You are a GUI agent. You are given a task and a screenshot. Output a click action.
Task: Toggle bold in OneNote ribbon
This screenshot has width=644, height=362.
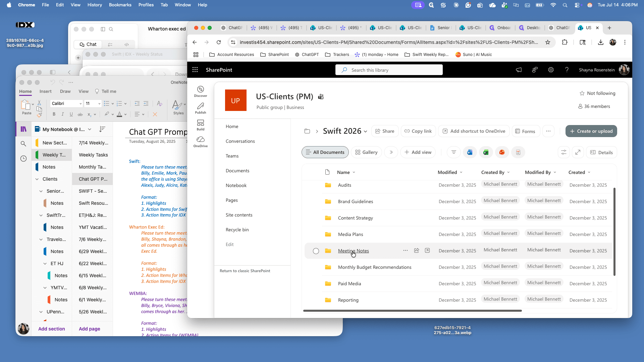(x=54, y=114)
